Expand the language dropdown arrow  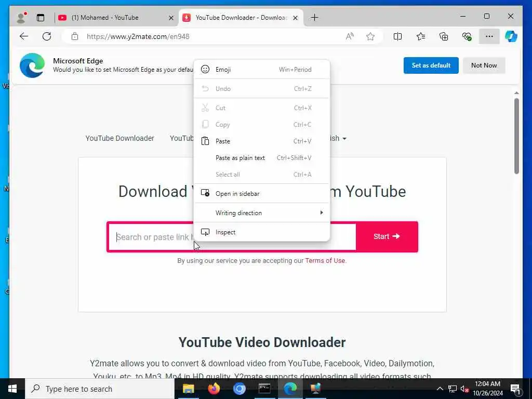[x=344, y=139]
